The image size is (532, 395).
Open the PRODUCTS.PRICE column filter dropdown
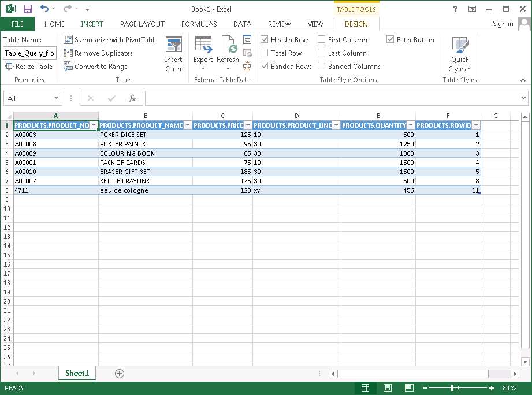247,125
